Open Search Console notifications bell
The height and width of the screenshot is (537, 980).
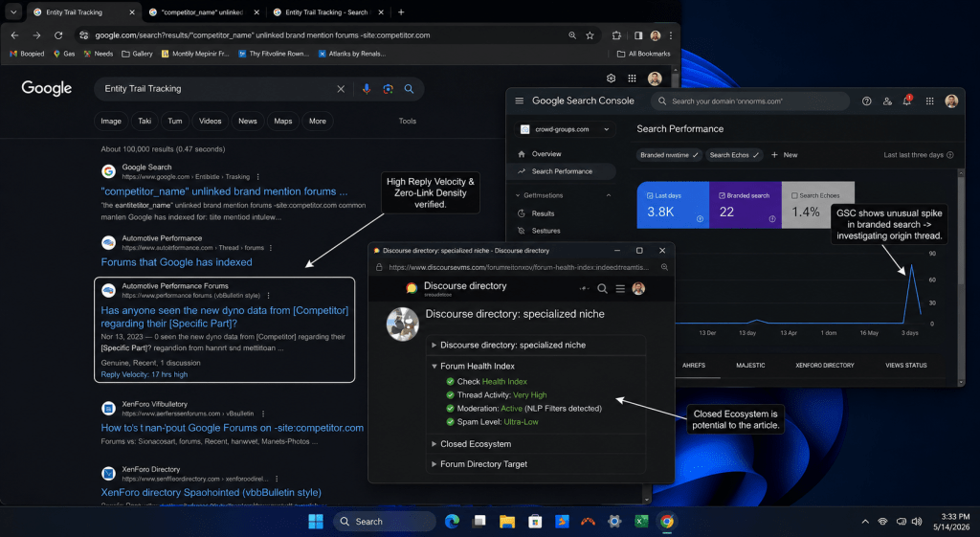point(907,101)
